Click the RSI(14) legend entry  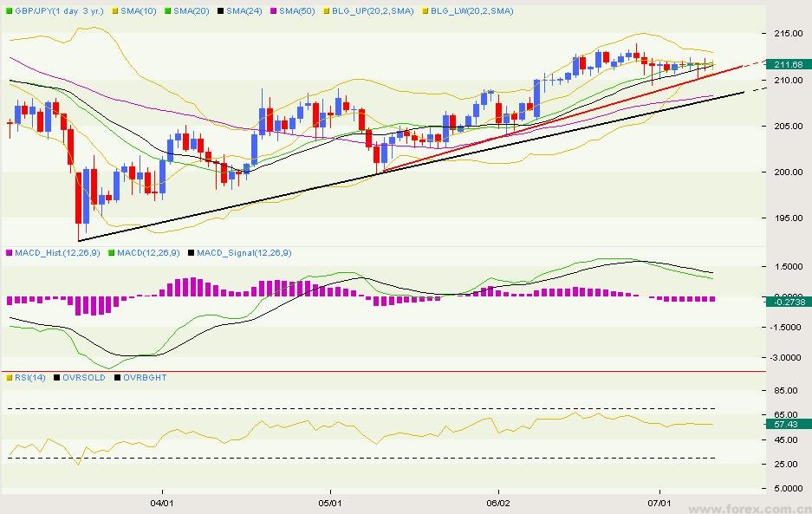[29, 377]
